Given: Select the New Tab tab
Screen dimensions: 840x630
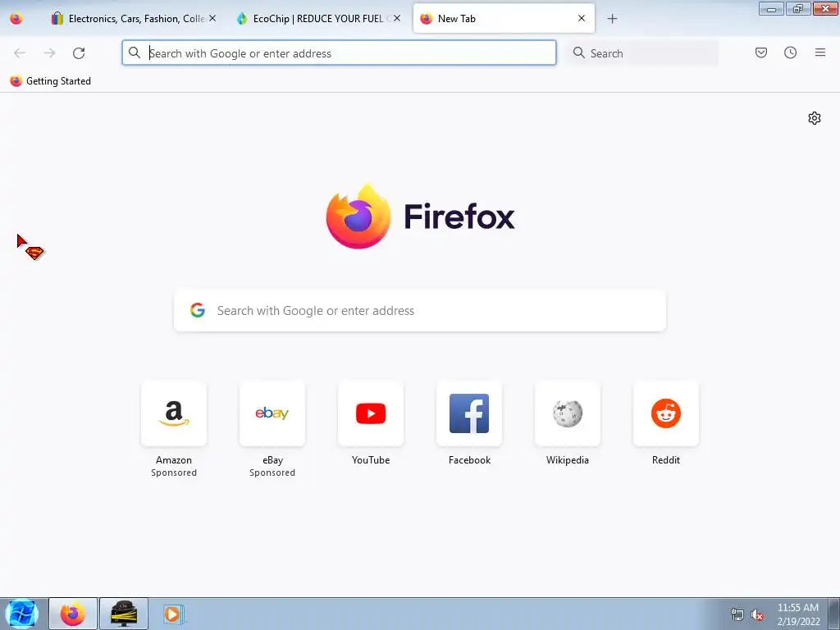Looking at the screenshot, I should click(x=504, y=19).
